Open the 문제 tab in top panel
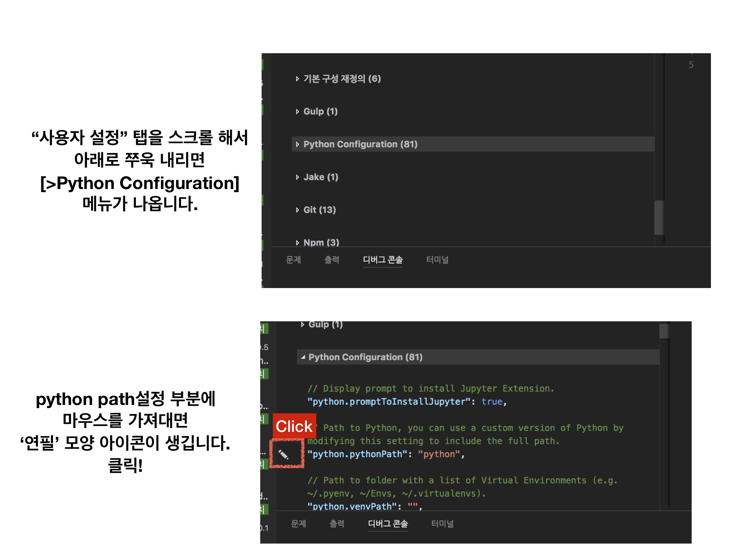Screen dimensions: 747x560 [x=293, y=260]
